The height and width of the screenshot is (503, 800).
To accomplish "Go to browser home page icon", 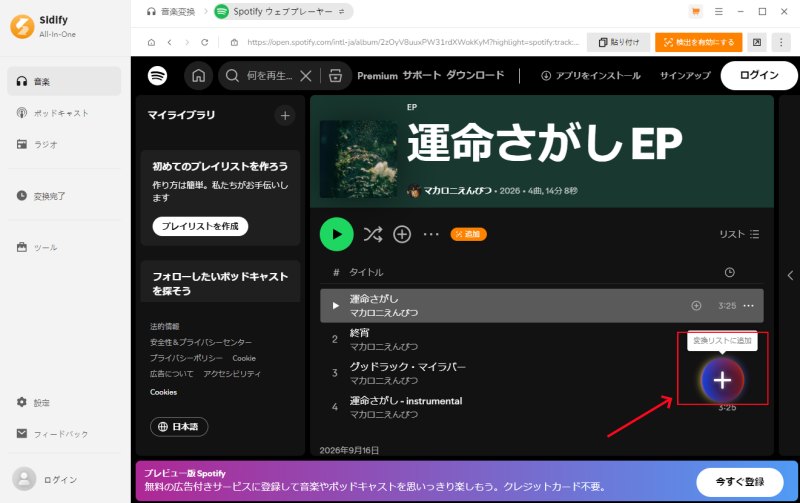I will 152,42.
